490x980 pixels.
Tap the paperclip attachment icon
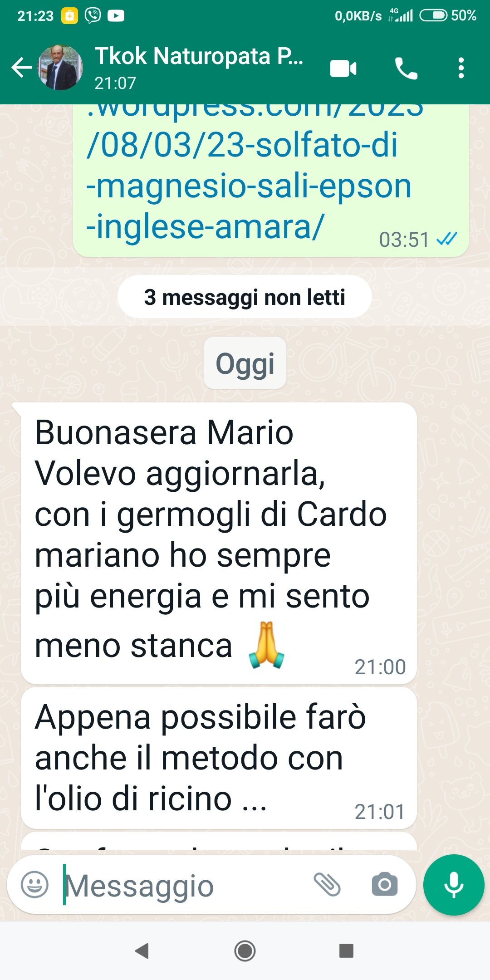point(327,884)
